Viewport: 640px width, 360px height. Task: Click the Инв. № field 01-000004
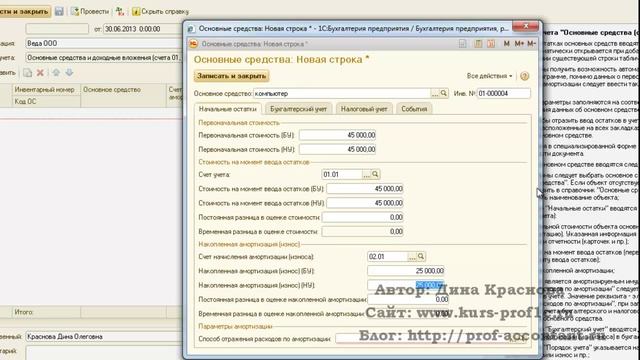click(x=504, y=93)
